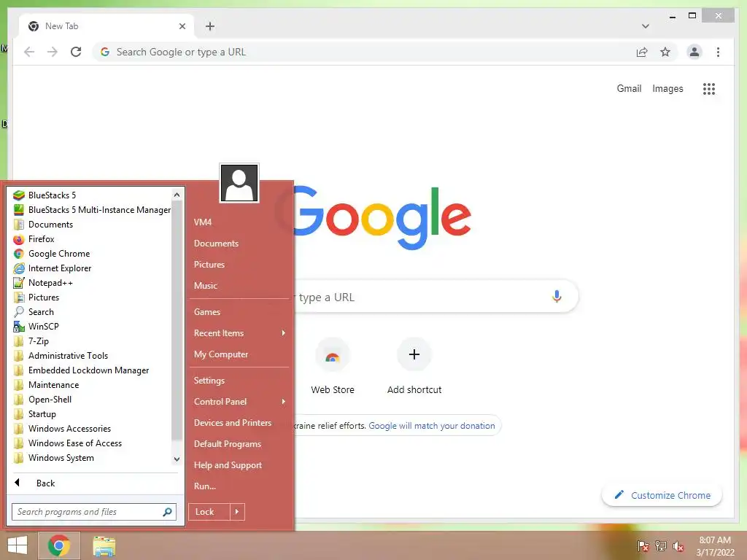This screenshot has height=560, width=747.
Task: Open Chrome's three-dot menu
Action: 718,52
